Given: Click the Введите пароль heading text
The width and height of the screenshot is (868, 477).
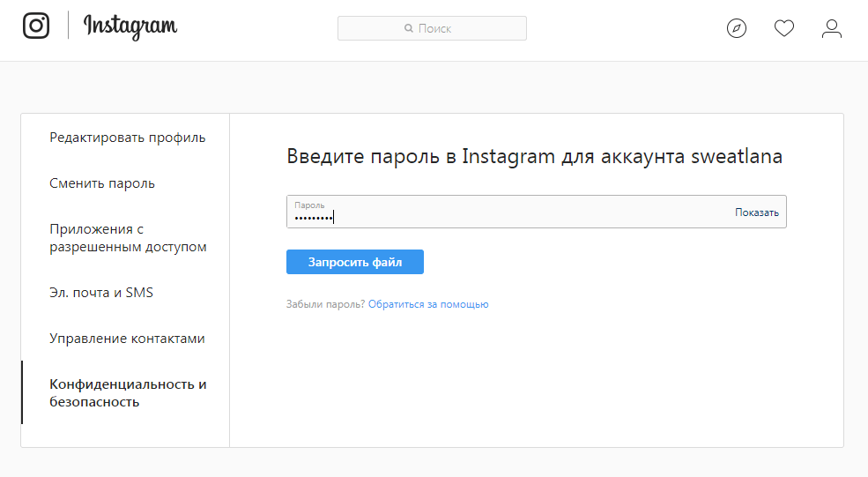Looking at the screenshot, I should pos(534,157).
